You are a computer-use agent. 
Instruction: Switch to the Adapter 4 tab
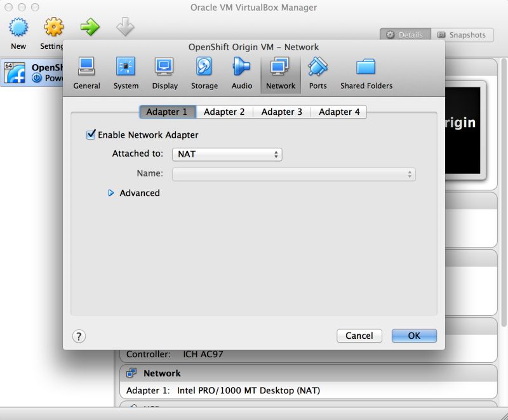pyautogui.click(x=339, y=112)
